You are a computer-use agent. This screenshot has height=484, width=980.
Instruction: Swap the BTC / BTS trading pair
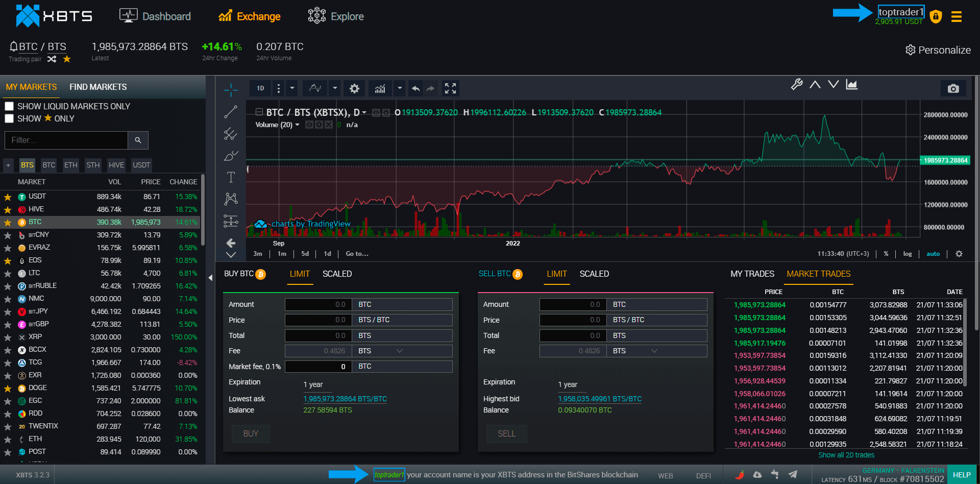[x=52, y=59]
